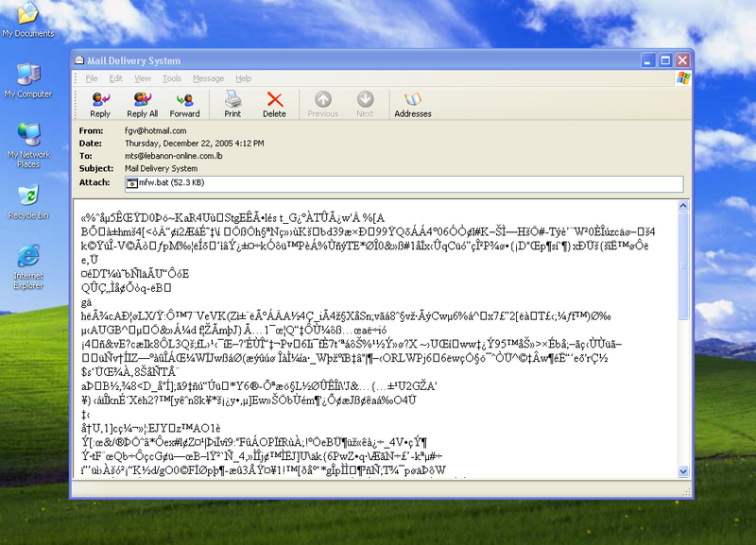756x545 pixels.
Task: Print the message with the printer icon
Action: 232,99
